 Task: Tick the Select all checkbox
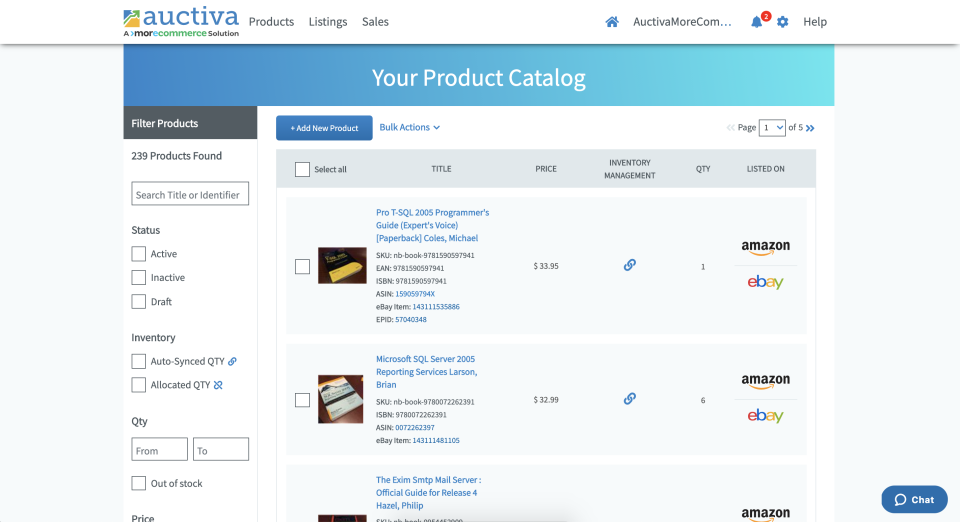point(302,170)
